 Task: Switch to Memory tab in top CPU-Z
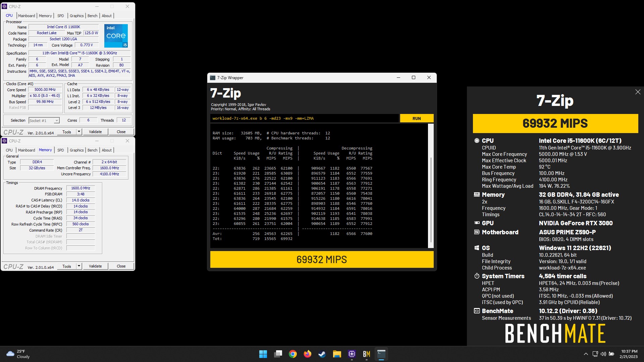click(45, 16)
